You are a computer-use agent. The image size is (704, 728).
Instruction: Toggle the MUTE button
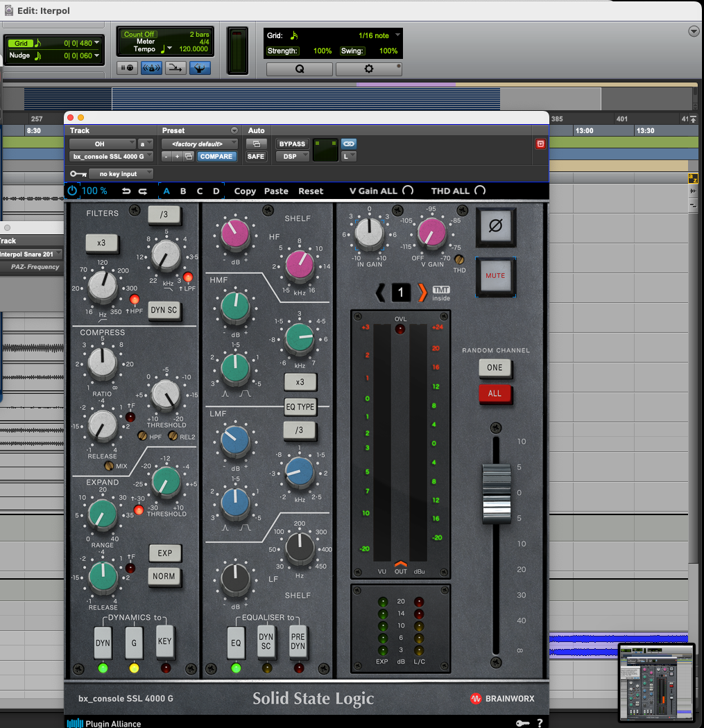495,276
